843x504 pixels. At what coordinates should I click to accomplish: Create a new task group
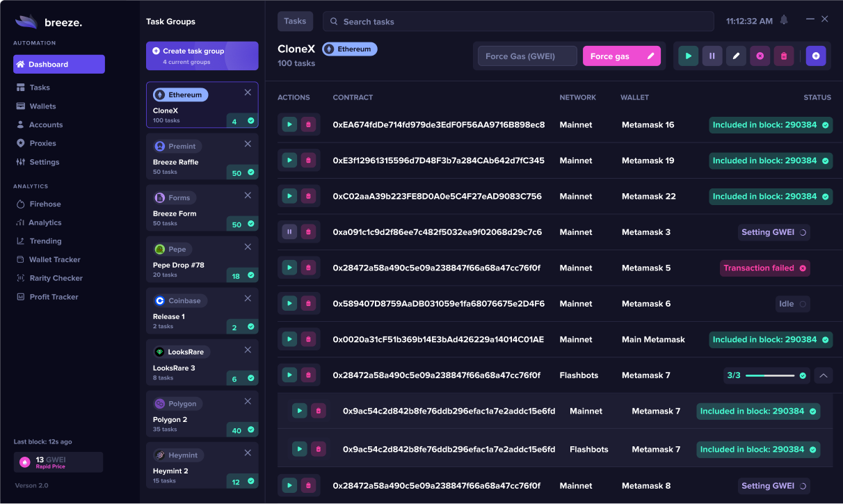click(x=202, y=56)
